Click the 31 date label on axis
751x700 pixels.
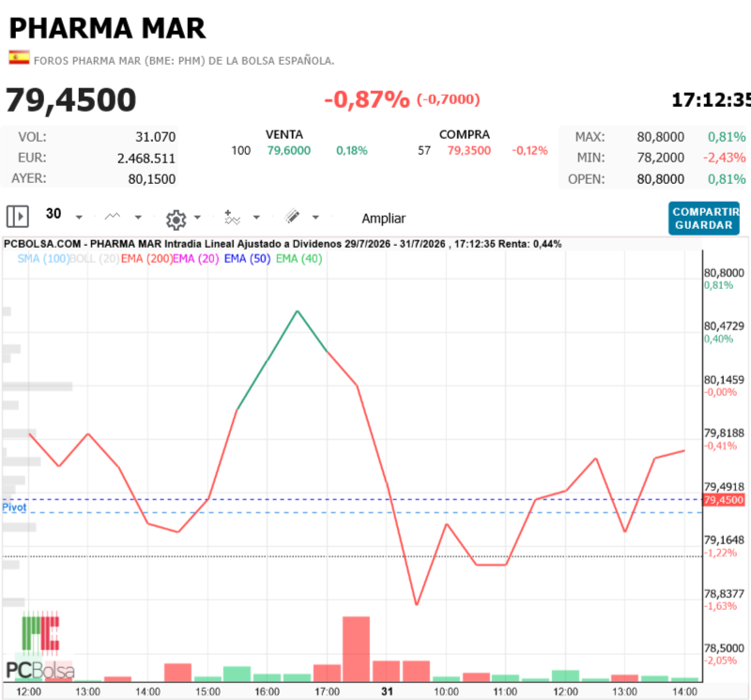pyautogui.click(x=387, y=692)
